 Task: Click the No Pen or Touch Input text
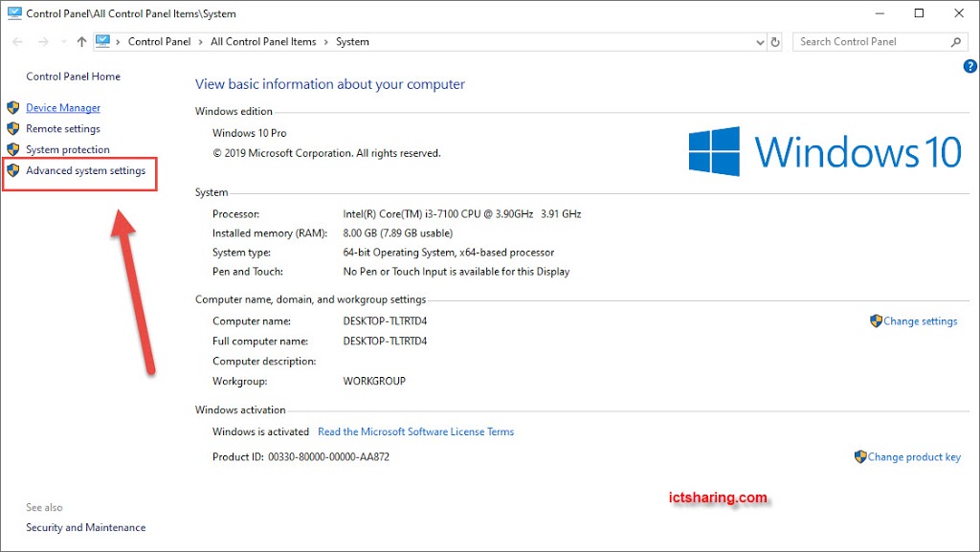(457, 272)
